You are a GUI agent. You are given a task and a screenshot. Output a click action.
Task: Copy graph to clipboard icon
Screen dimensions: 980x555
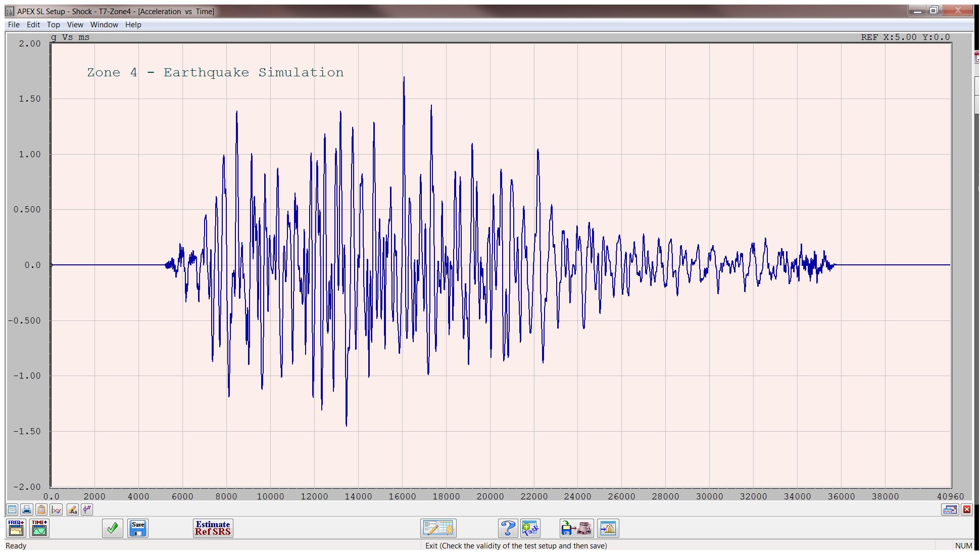41,510
